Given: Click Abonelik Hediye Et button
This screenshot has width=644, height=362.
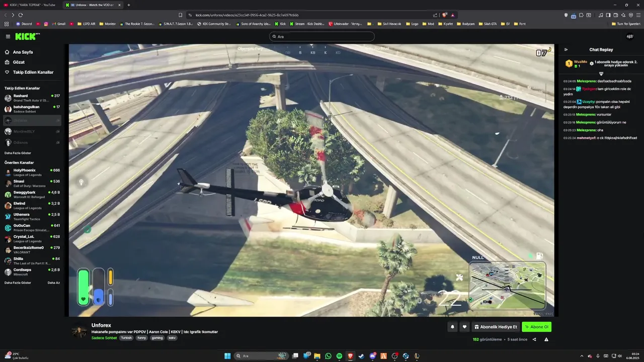Looking at the screenshot, I should (x=496, y=327).
